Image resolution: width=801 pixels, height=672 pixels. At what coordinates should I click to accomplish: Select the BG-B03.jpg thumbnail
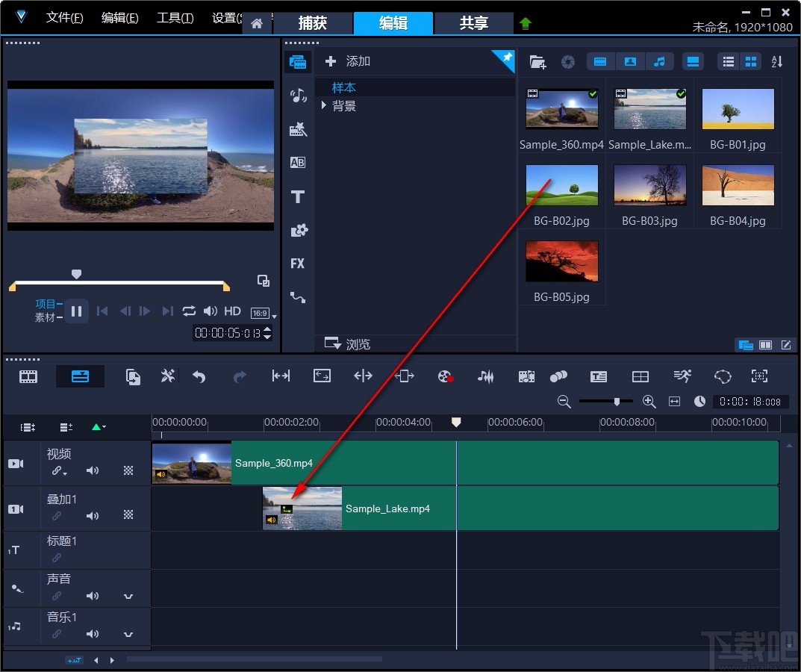pyautogui.click(x=649, y=187)
